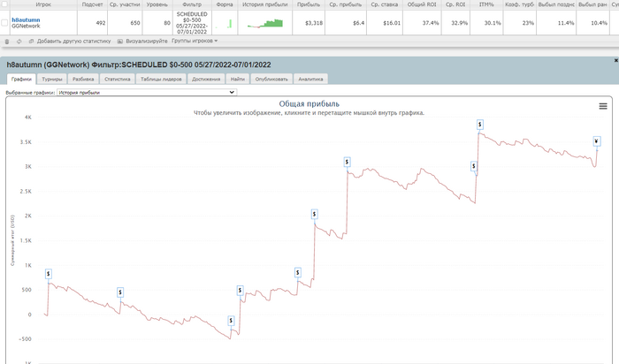Click the green form mini-chart in the h8autumn row

(225, 23)
